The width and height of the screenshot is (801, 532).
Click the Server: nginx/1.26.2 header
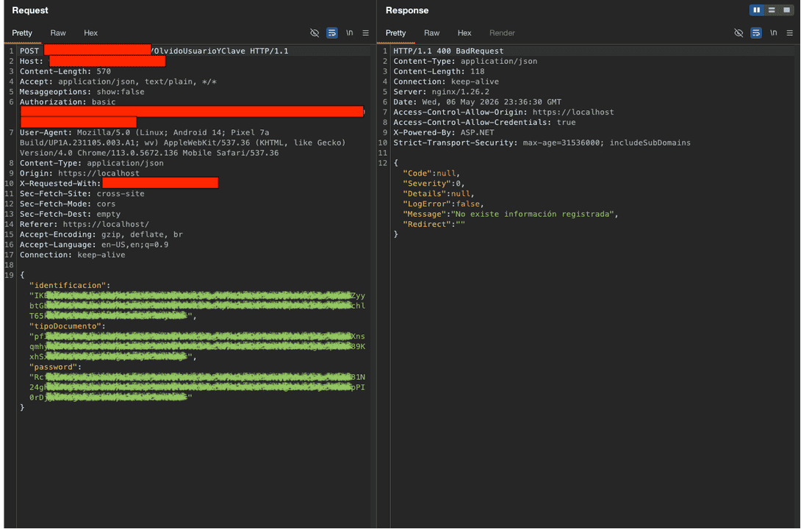pyautogui.click(x=441, y=92)
